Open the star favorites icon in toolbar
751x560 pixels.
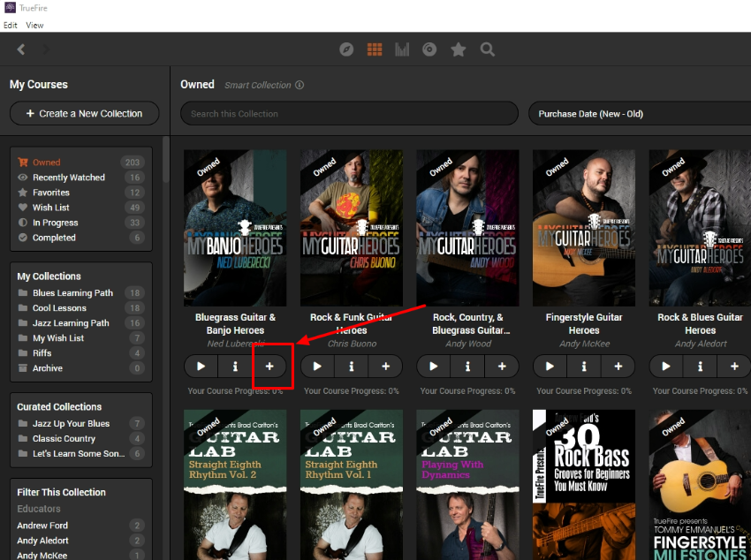pyautogui.click(x=459, y=49)
